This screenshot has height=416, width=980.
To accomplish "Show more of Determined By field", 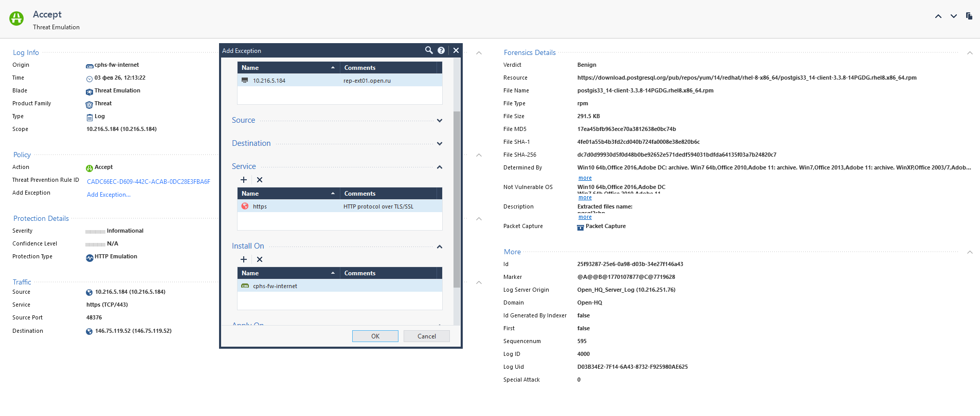I will [x=585, y=178].
